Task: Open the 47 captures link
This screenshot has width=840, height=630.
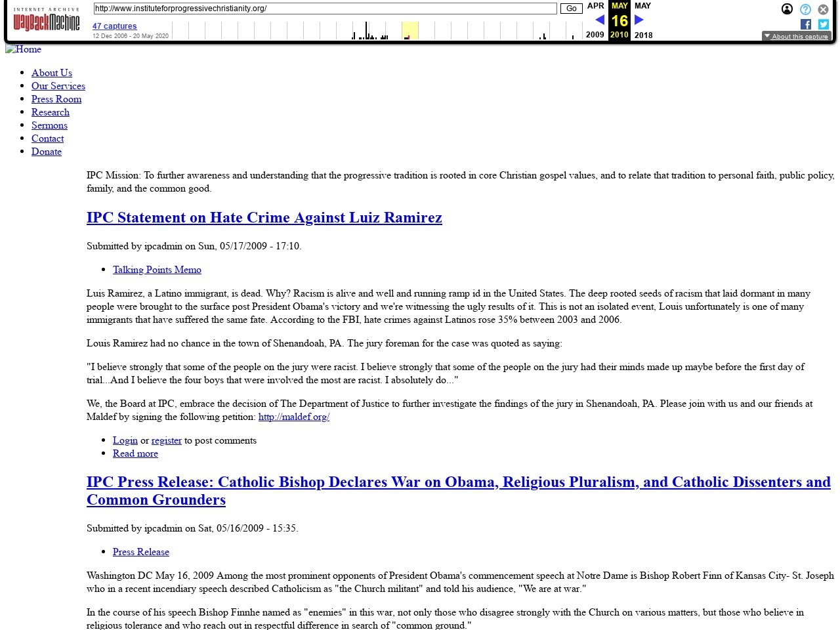Action: [x=115, y=26]
